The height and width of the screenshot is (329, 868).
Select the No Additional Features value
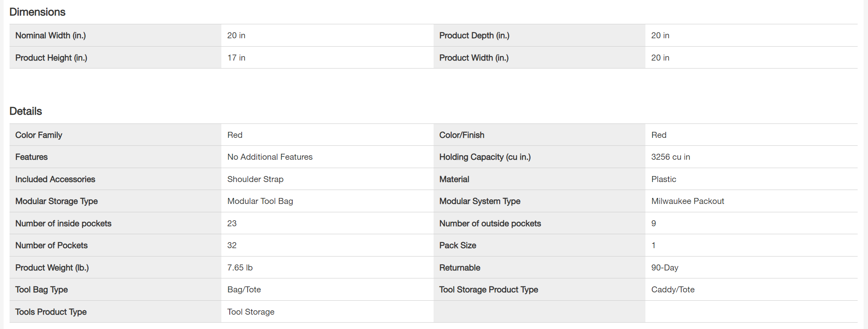tap(270, 157)
